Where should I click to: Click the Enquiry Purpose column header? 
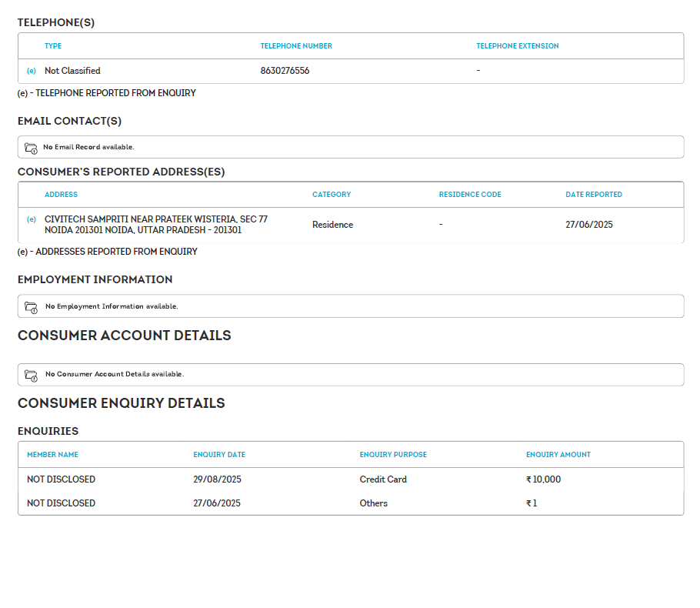tap(393, 455)
